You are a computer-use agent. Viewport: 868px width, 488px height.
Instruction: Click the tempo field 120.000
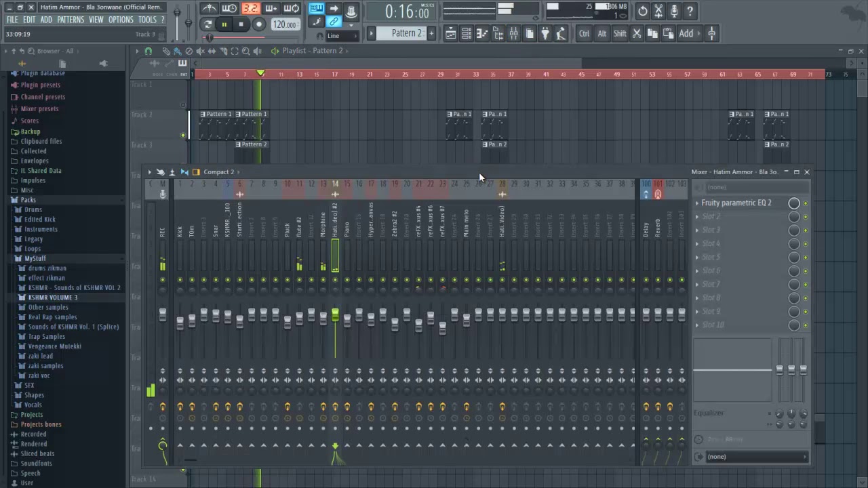pos(285,24)
